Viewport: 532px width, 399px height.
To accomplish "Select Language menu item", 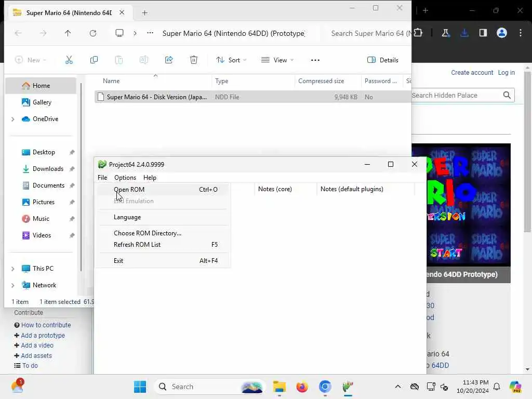I will pos(164,217).
